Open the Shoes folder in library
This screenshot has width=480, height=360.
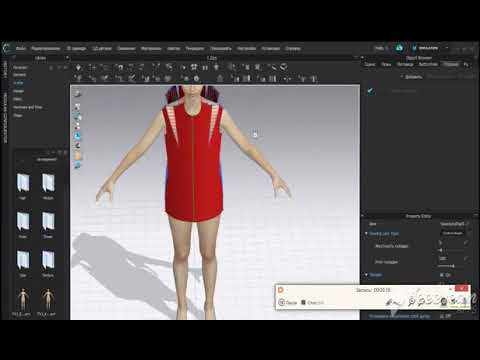48,225
